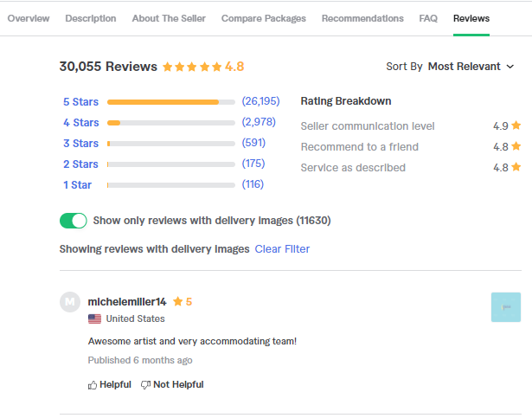Image resolution: width=532 pixels, height=418 pixels.
Task: Switch to the Overview tab
Action: coord(29,18)
